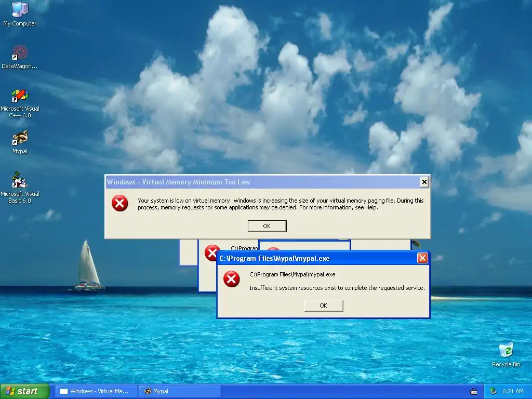Open the My Computer desktop icon
The height and width of the screenshot is (399, 532).
click(x=20, y=14)
